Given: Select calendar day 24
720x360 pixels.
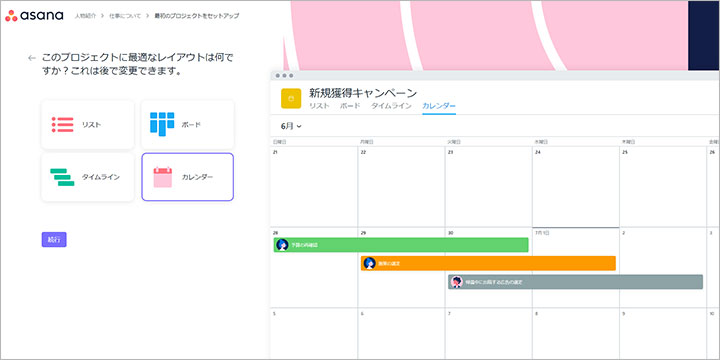Looking at the screenshot, I should coord(576,186).
